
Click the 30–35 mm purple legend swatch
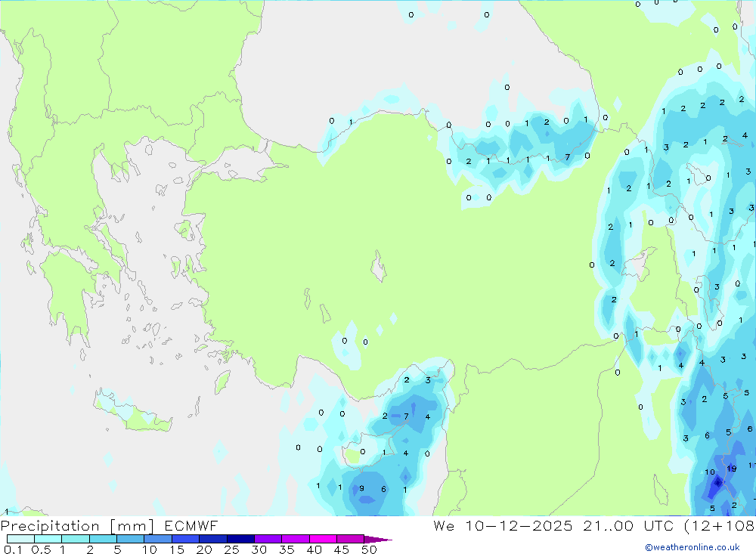(268, 539)
